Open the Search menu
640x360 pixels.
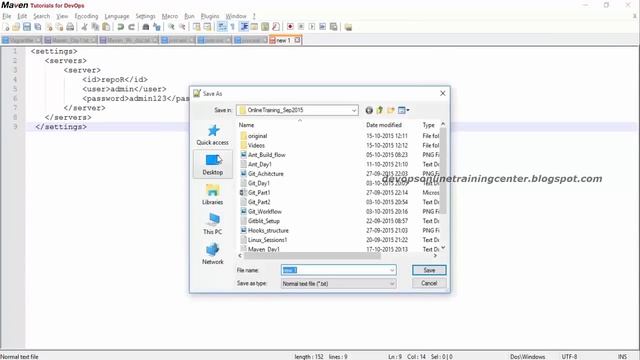(x=42, y=16)
